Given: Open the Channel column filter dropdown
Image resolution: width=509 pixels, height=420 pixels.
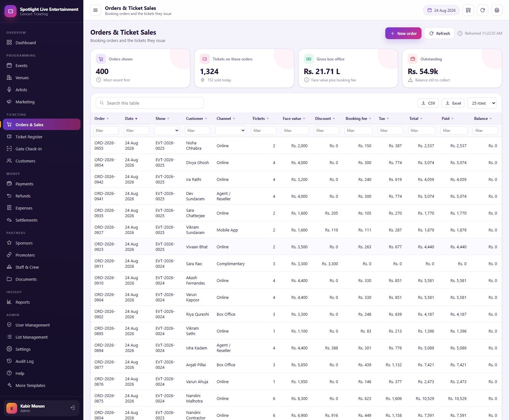Looking at the screenshot, I should pos(231,131).
